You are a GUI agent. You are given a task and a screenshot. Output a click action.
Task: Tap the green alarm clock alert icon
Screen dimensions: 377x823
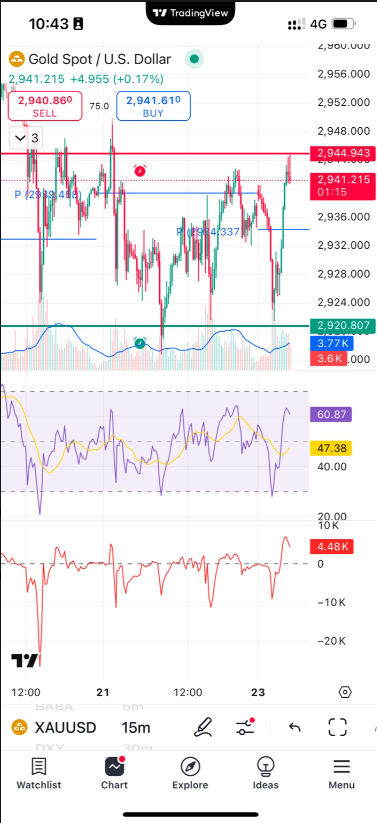coord(140,343)
